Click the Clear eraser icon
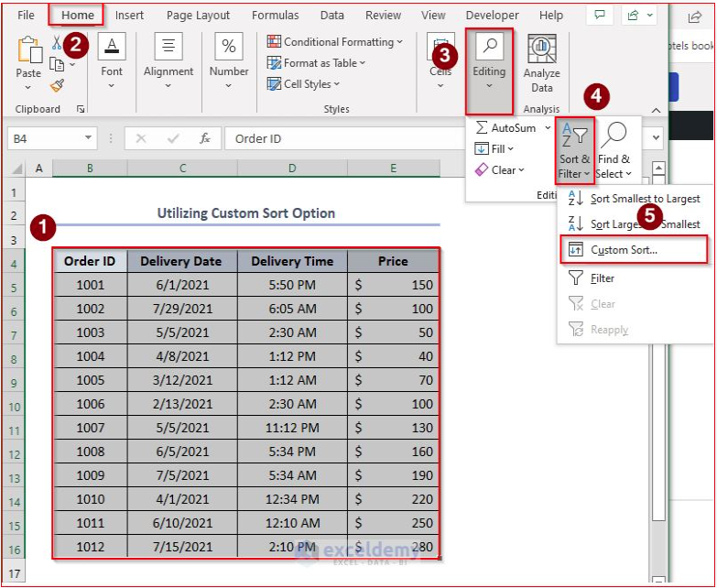This screenshot has width=717, height=588. pos(482,169)
